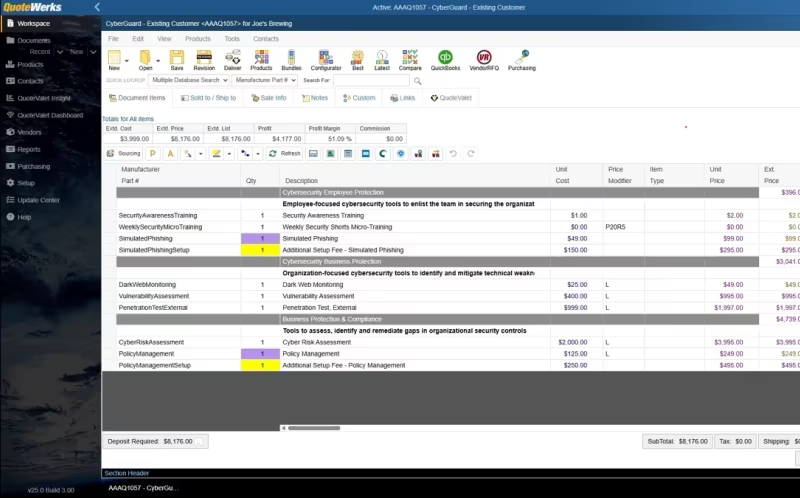This screenshot has height=500, width=800.
Task: Click the Sourcing button in grid toolbar
Action: 123,154
